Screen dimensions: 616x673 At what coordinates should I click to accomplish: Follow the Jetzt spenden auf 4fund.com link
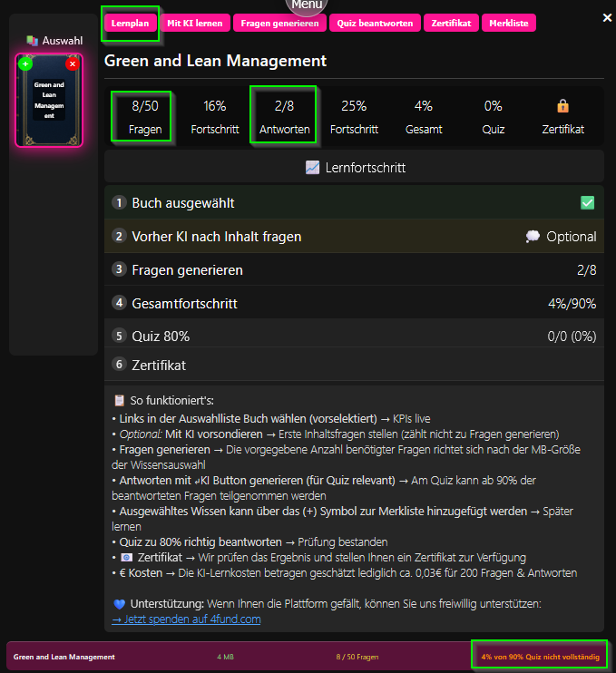point(186,619)
